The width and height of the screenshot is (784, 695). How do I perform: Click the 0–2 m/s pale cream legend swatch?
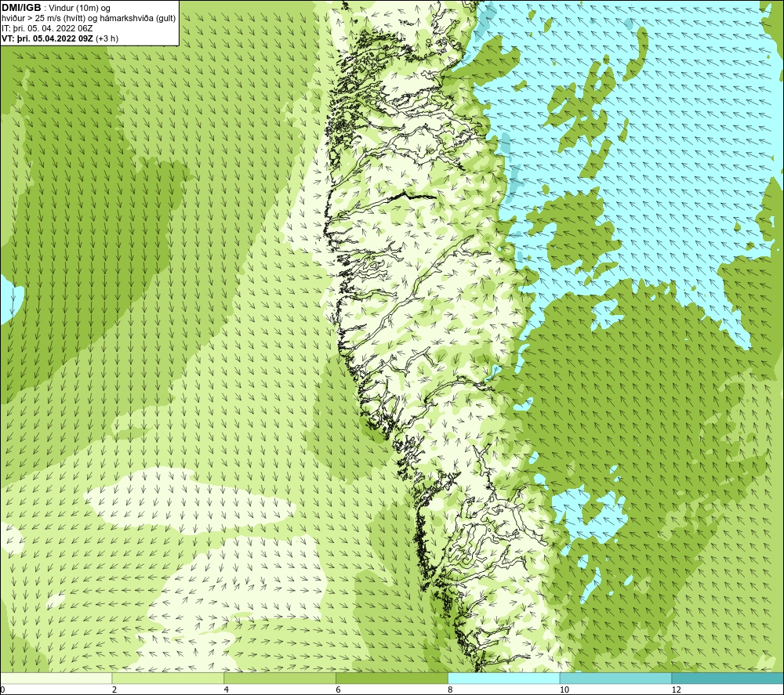click(x=56, y=678)
